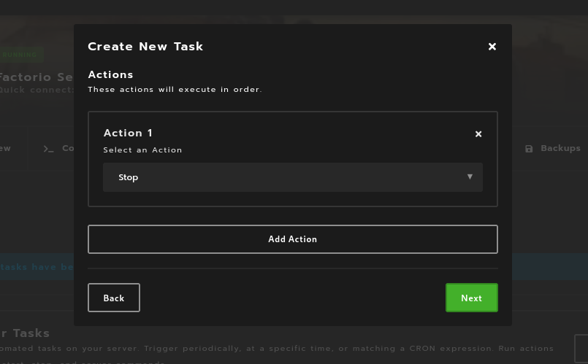Click the partially hidden Overview tab
The height and width of the screenshot is (364, 588).
tap(6, 148)
